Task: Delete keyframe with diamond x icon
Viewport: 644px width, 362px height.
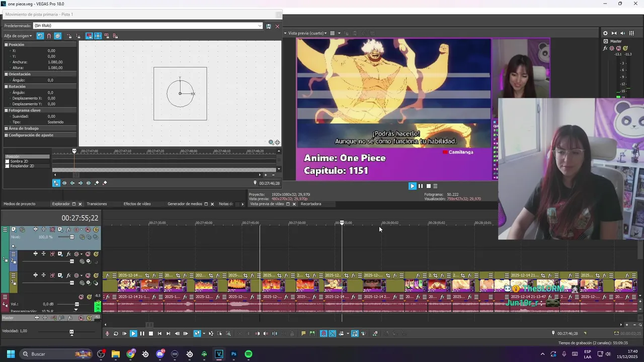Action: pyautogui.click(x=105, y=183)
